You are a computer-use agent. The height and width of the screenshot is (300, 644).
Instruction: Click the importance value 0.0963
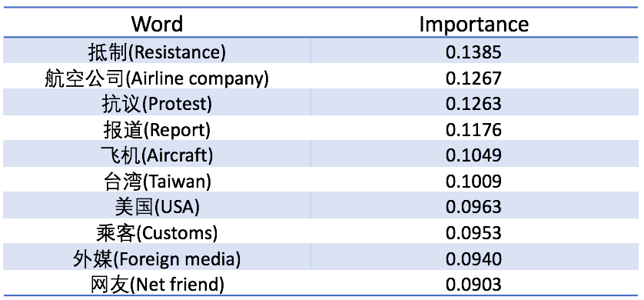pyautogui.click(x=473, y=208)
